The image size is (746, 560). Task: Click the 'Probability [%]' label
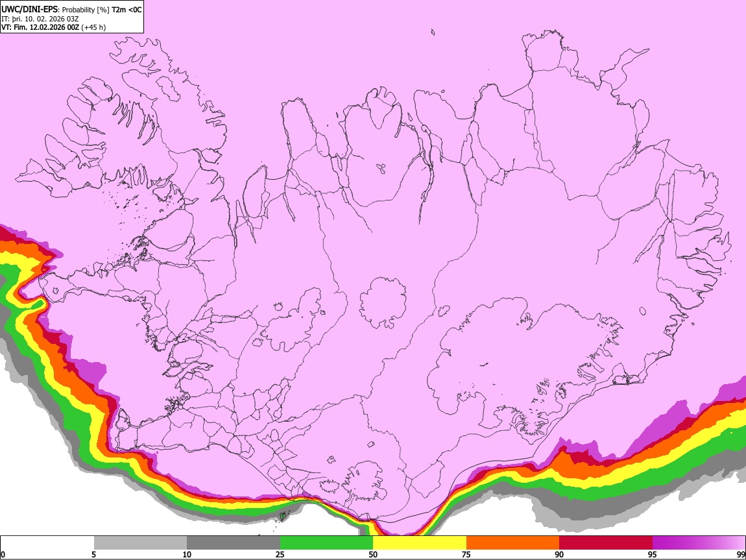(86, 10)
